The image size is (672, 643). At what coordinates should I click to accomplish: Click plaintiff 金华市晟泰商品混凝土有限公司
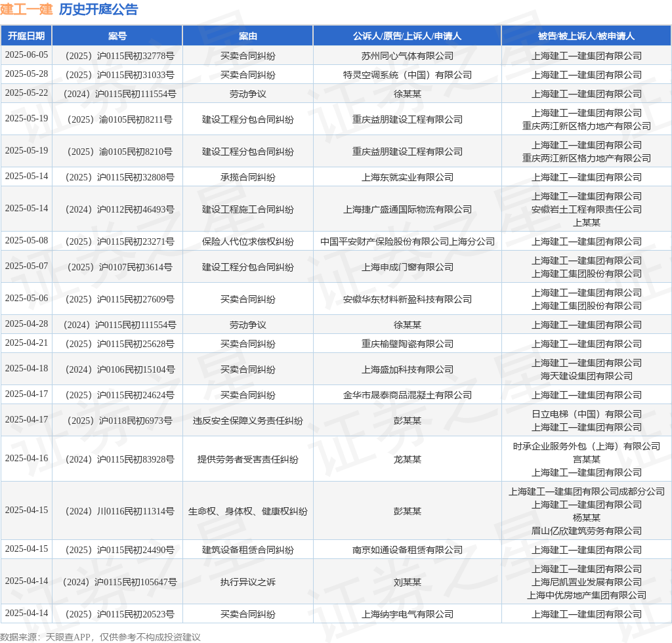(407, 396)
